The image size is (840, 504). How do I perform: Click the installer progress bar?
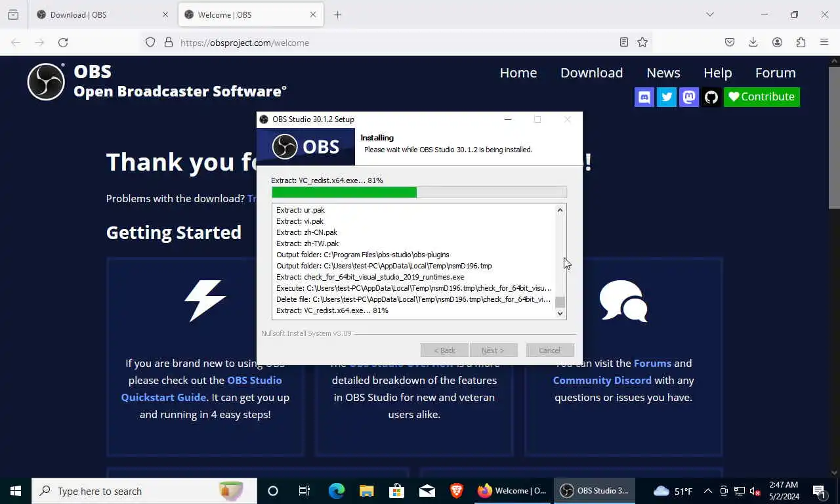click(419, 192)
